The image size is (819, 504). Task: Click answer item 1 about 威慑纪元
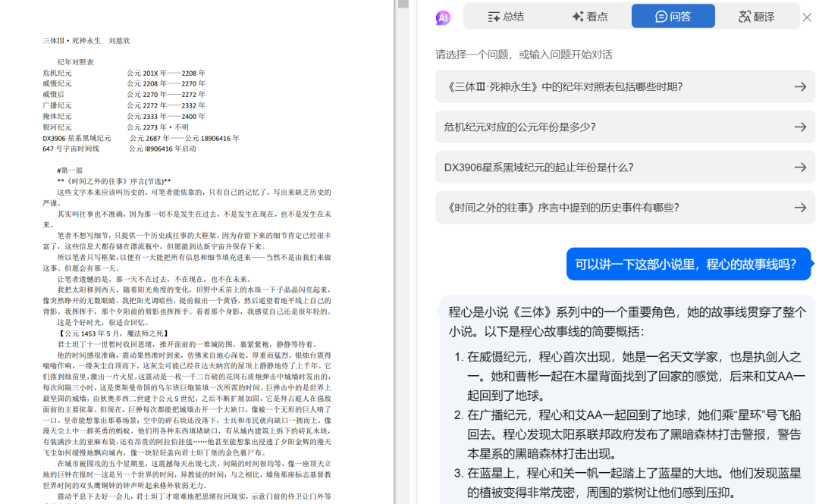click(630, 376)
